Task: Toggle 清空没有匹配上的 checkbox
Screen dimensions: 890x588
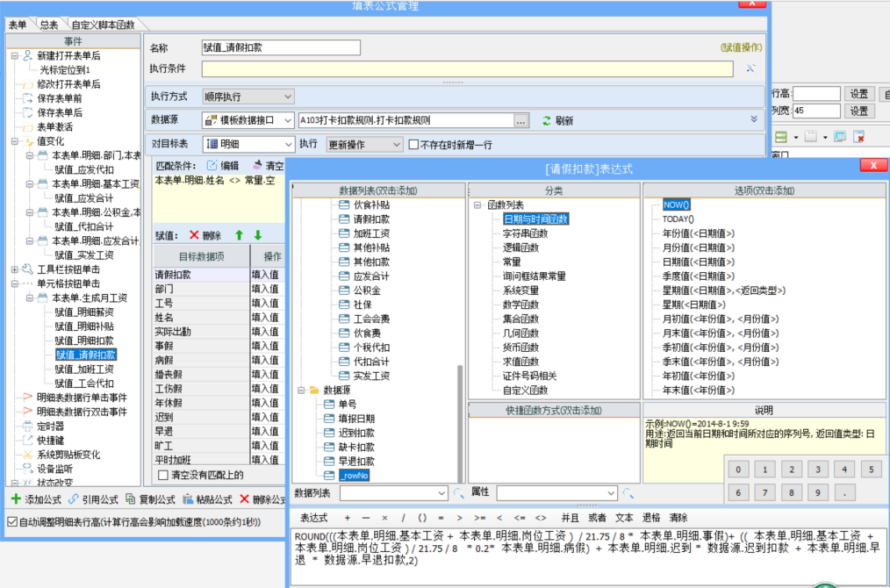Action: click(x=163, y=475)
